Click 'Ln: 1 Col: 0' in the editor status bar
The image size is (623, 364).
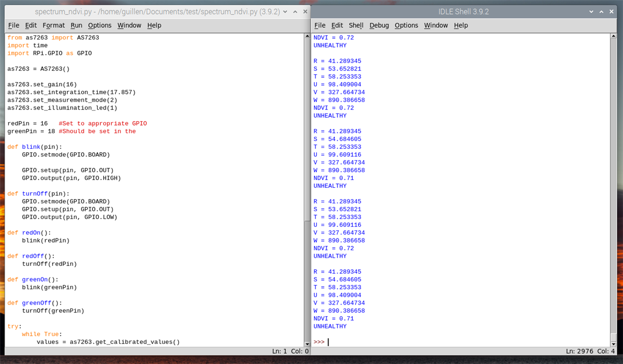coord(291,351)
